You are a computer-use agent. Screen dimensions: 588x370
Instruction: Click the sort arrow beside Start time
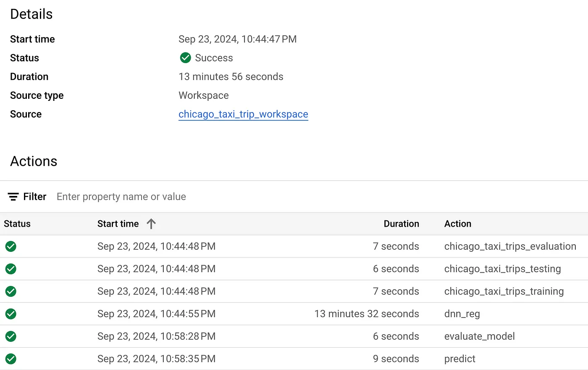(x=151, y=224)
